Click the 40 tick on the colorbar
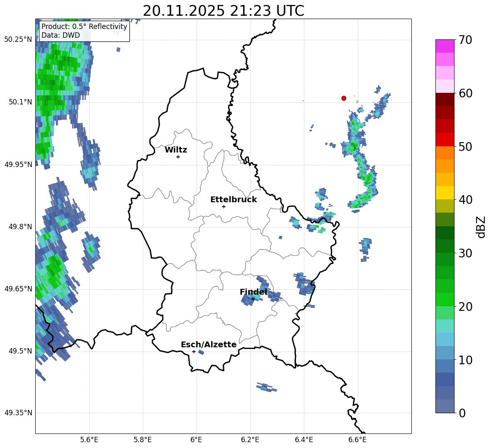Screen dimensions: 491x448 tap(465, 200)
